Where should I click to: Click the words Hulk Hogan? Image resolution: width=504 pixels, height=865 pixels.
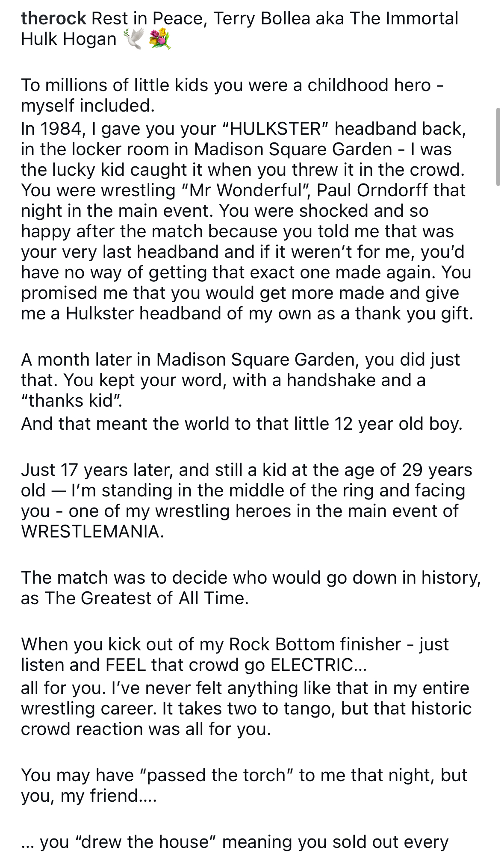click(68, 39)
